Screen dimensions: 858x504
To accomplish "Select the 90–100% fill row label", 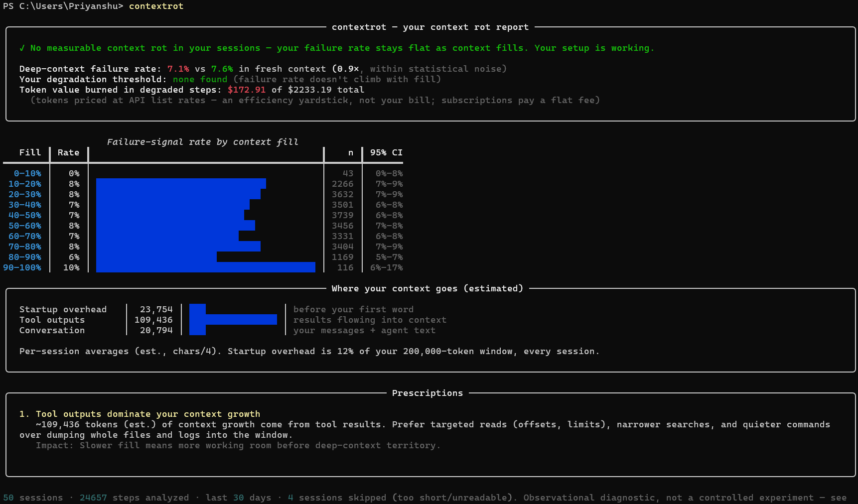I will (22, 267).
